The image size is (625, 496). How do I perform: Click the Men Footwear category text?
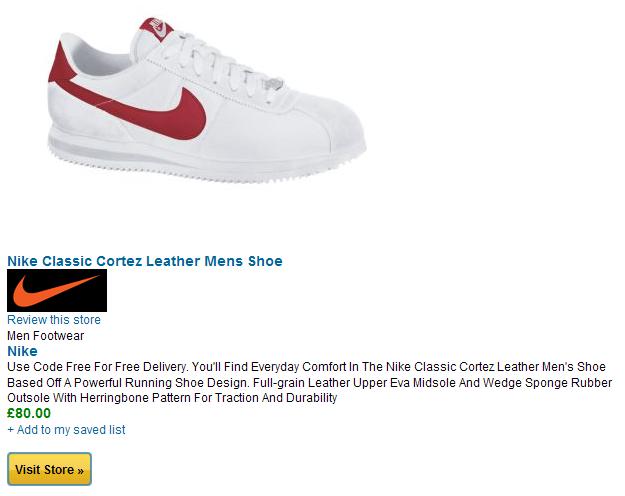[45, 336]
